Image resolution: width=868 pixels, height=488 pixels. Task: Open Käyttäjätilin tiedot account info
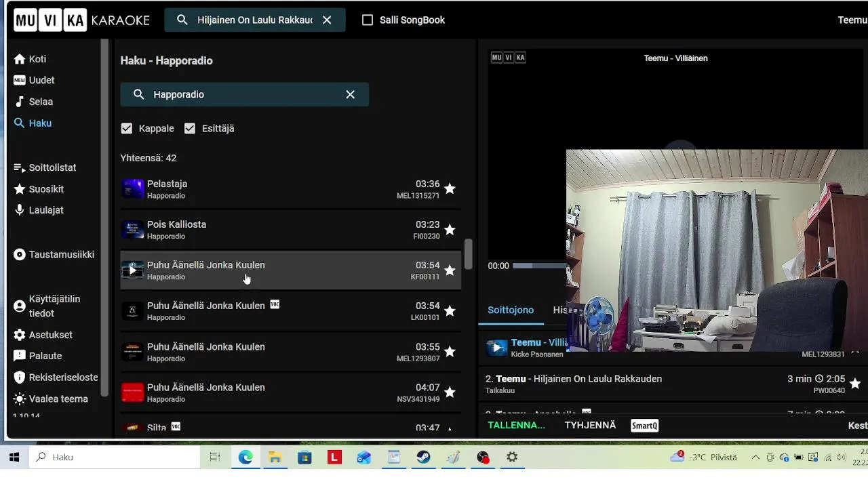47,306
